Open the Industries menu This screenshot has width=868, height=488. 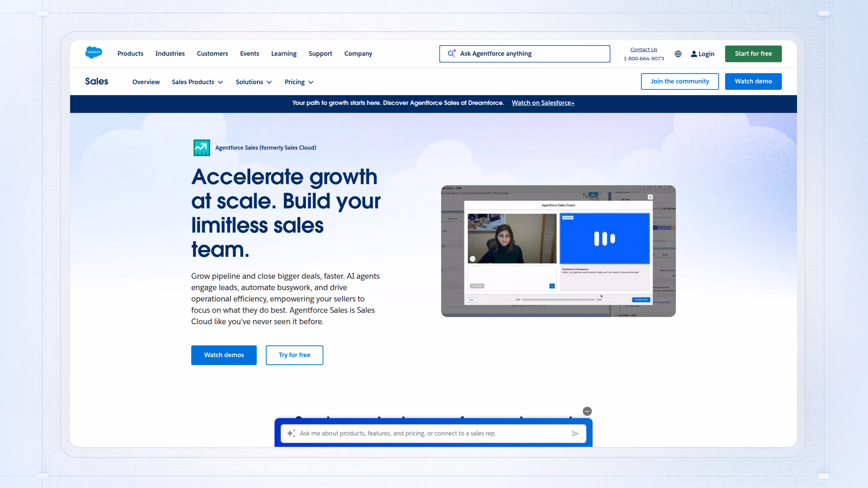tap(170, 54)
